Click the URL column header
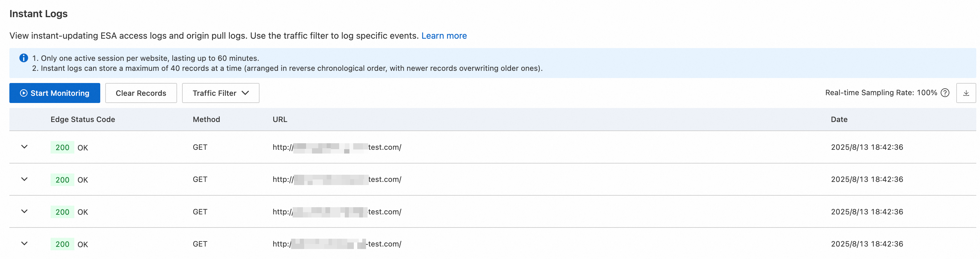Screen dimensions: 980x259 (280, 120)
